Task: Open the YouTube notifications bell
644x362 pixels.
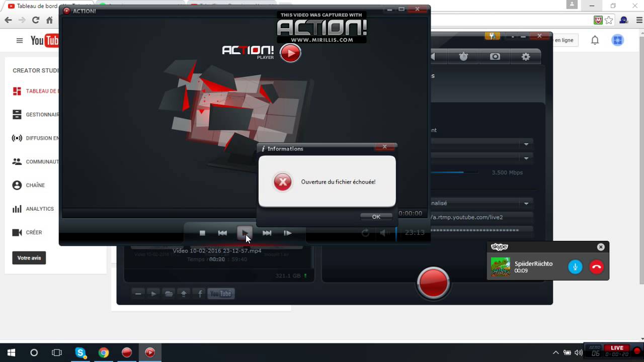Action: pyautogui.click(x=595, y=40)
